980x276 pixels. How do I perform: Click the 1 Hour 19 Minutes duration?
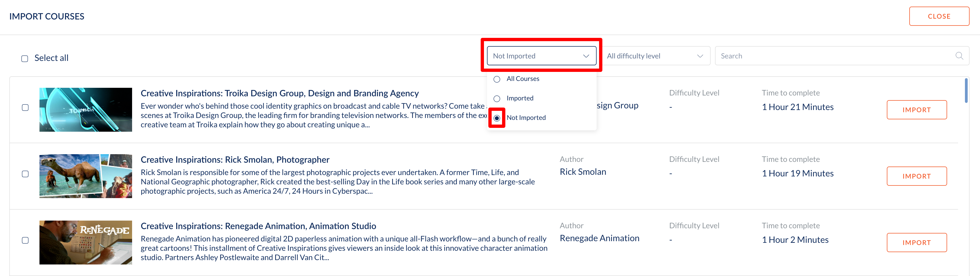797,174
